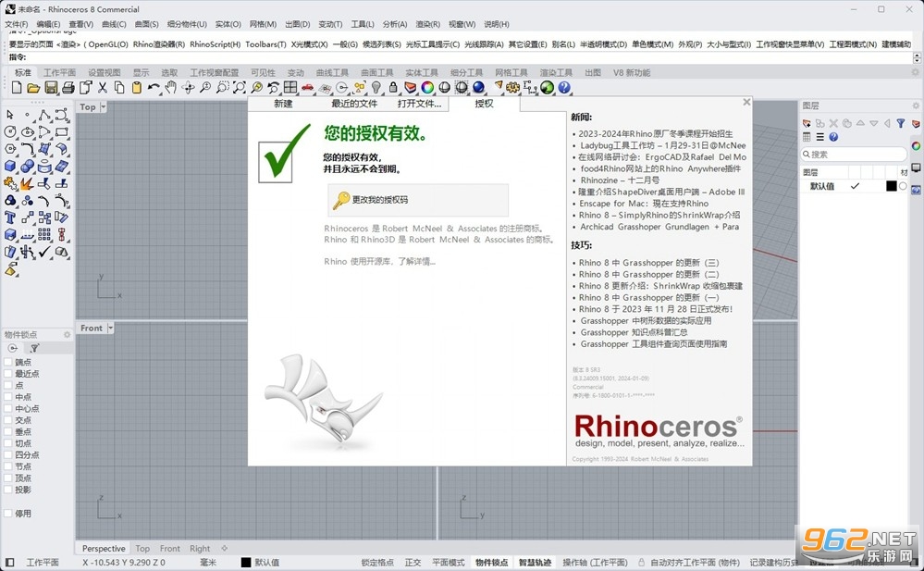Click the Cut scissors icon
Viewport: 924px width, 571px height.
pyautogui.click(x=102, y=88)
